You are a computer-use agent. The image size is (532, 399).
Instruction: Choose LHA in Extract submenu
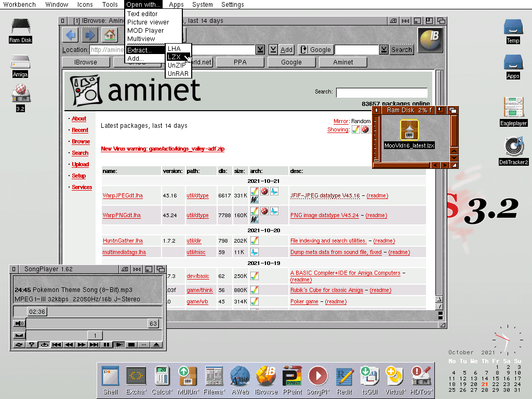179,48
